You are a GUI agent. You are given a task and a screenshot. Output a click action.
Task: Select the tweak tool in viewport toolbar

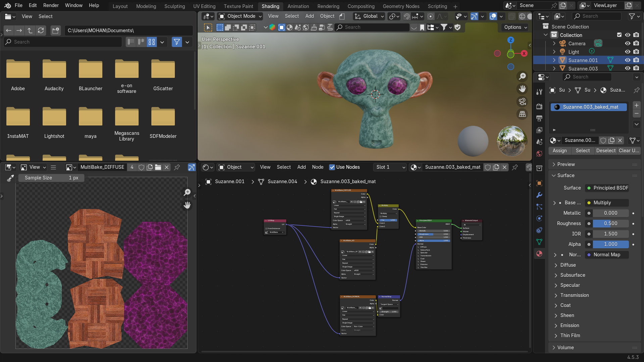pyautogui.click(x=208, y=28)
